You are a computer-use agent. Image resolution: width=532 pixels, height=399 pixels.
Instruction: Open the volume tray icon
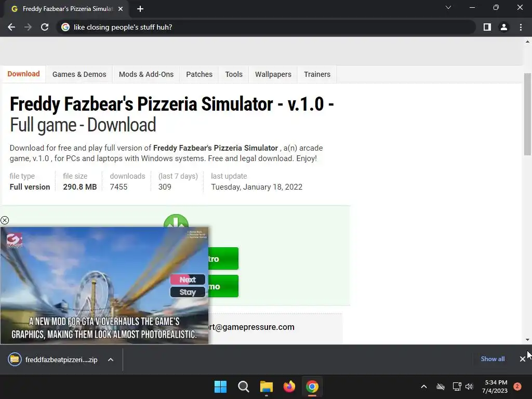469,387
